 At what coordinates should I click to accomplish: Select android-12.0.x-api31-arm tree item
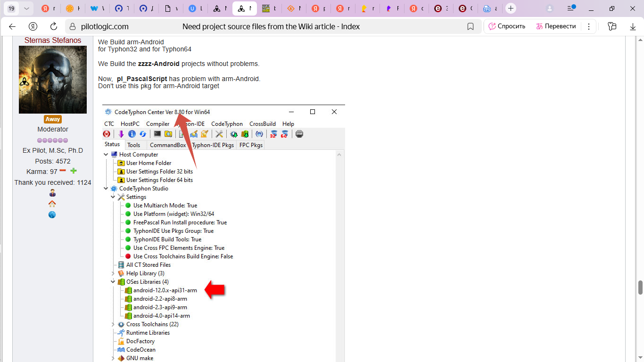pyautogui.click(x=165, y=290)
